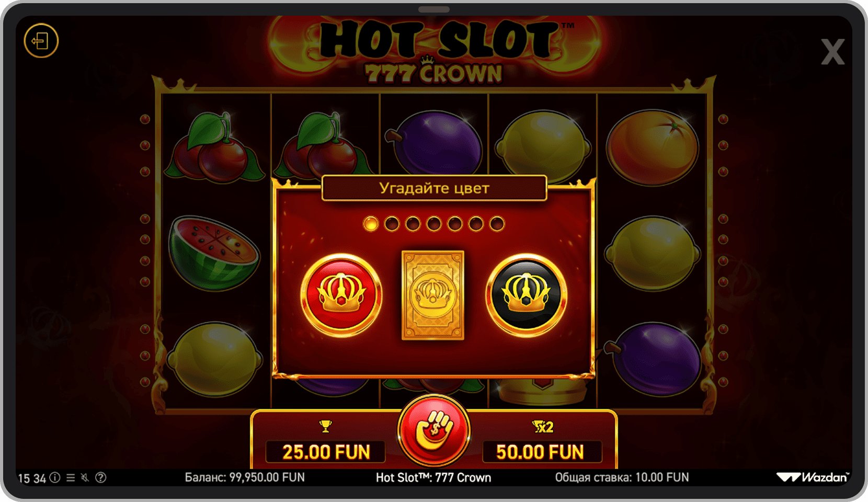Click the 25.00 FUN win amount field

[x=326, y=452]
